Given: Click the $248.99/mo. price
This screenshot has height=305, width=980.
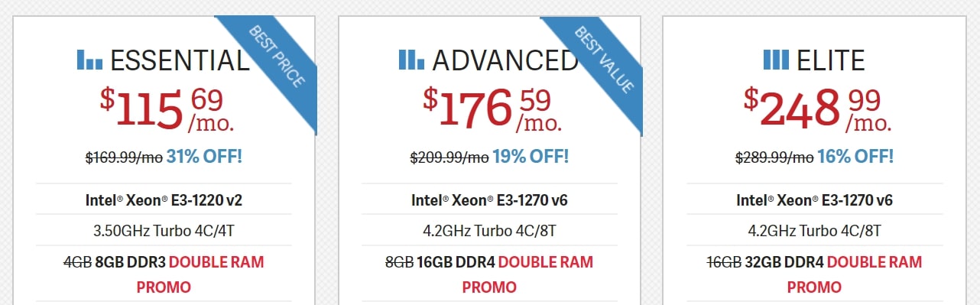Looking at the screenshot, I should click(819, 108).
